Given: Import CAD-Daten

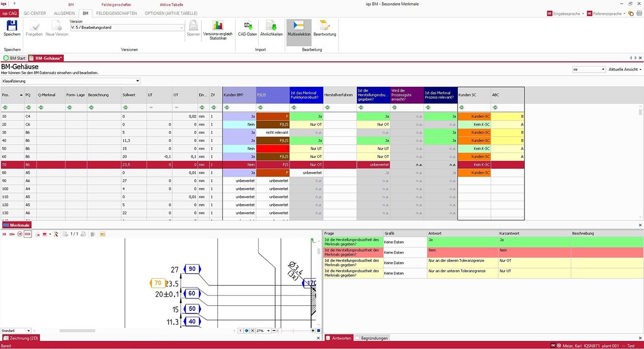Looking at the screenshot, I should 247,28.
